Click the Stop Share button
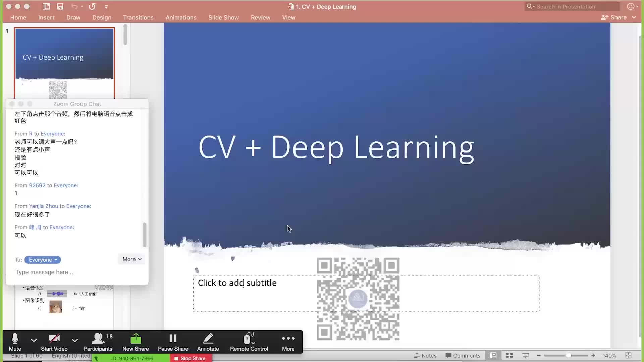Viewport: 644px width, 362px height. coord(190,358)
